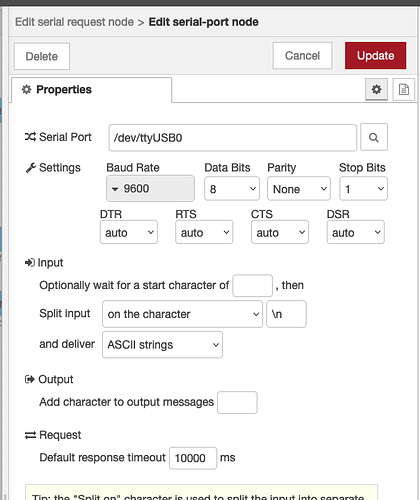Search for available serial ports
Viewport: 420px width, 500px height.
374,137
